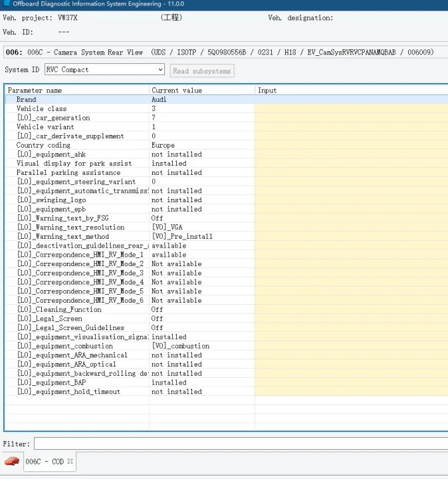448x479 pixels.
Task: Click the Europe current value cell
Action: coord(202,145)
